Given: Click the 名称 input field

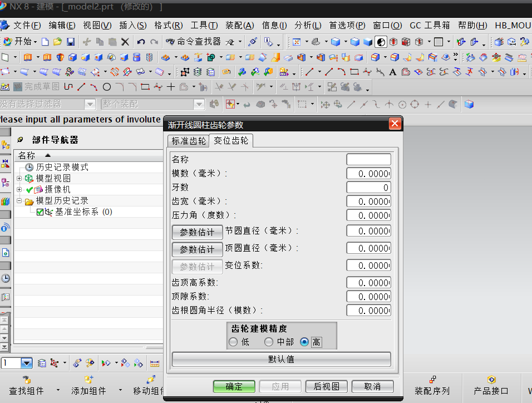Looking at the screenshot, I should point(369,160).
